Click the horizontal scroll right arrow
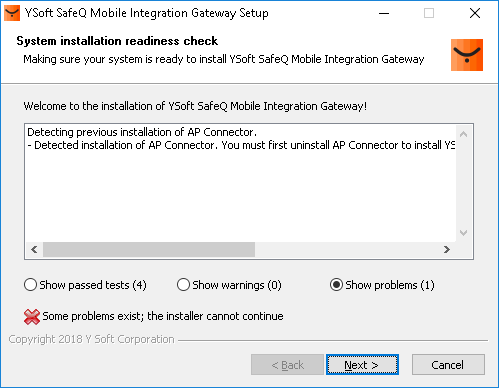Screen dimensions: 499x388 (x=447, y=249)
